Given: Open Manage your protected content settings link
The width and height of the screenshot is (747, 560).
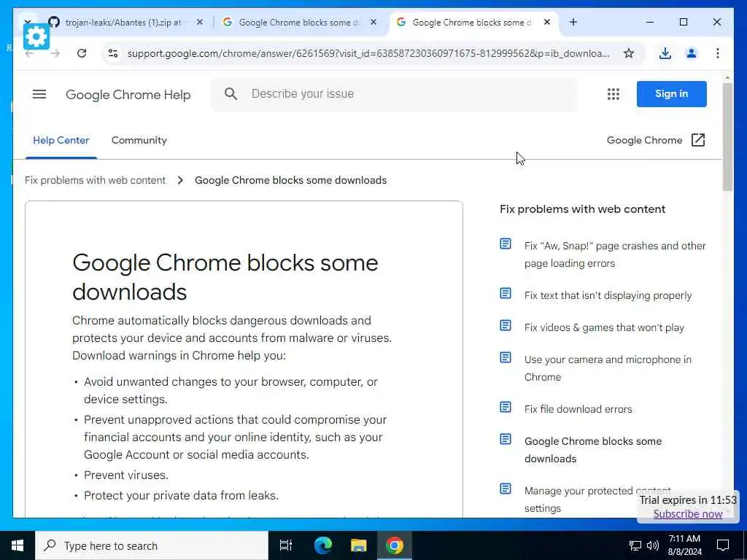Looking at the screenshot, I should click(597, 499).
